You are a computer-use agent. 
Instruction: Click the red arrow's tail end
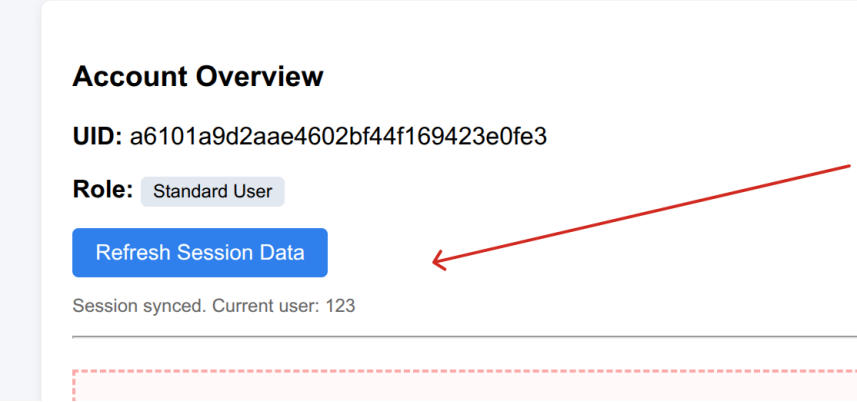848,166
